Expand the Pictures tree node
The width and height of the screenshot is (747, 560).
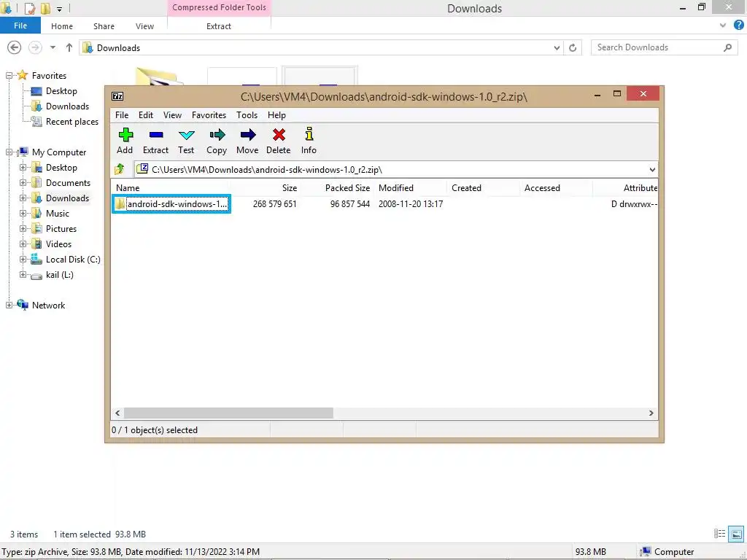click(x=23, y=228)
